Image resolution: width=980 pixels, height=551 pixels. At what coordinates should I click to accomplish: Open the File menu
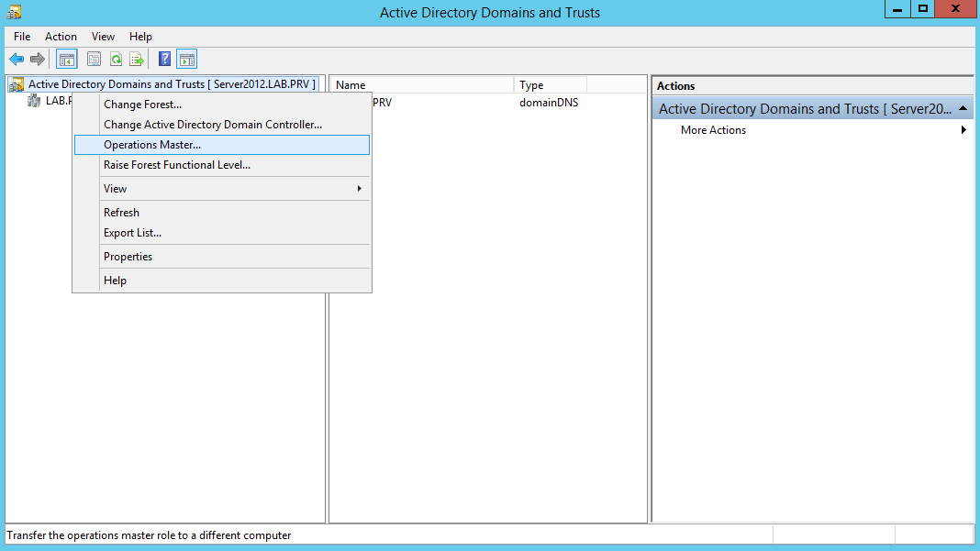[22, 37]
